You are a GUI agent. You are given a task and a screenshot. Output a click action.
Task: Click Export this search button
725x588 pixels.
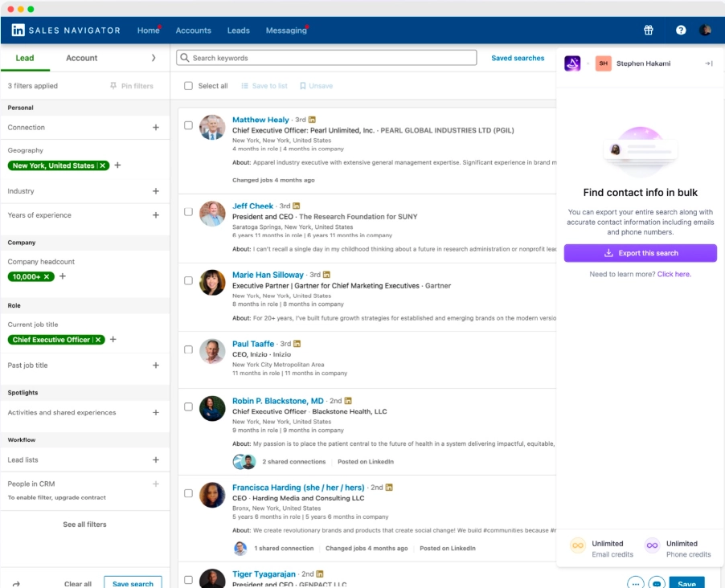[x=641, y=253]
